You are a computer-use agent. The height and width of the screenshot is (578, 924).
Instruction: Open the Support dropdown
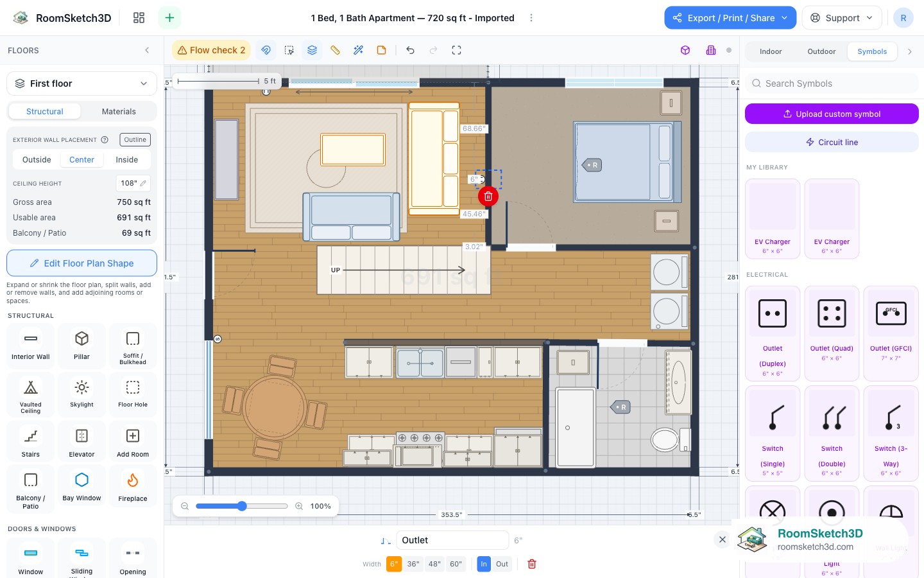pos(842,18)
